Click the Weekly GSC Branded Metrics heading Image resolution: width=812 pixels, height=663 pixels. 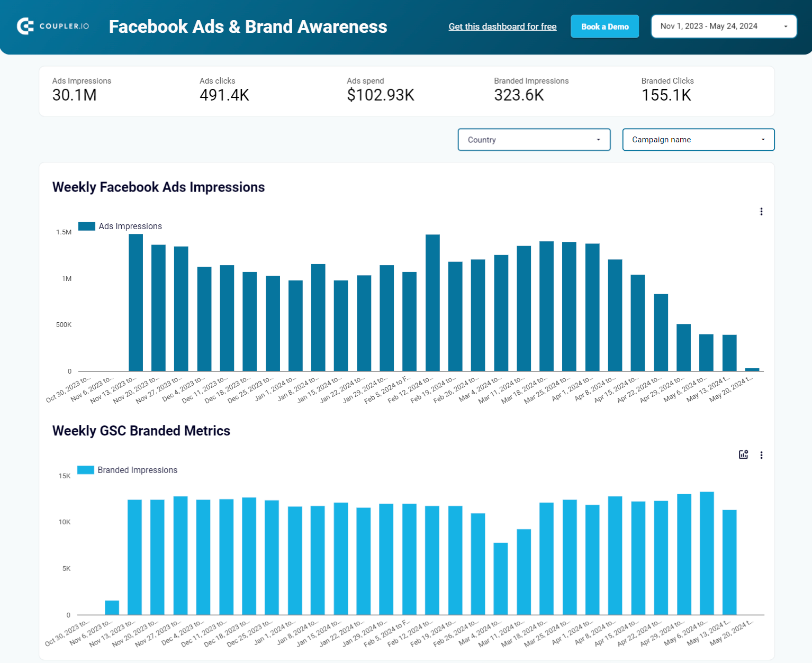click(x=141, y=431)
